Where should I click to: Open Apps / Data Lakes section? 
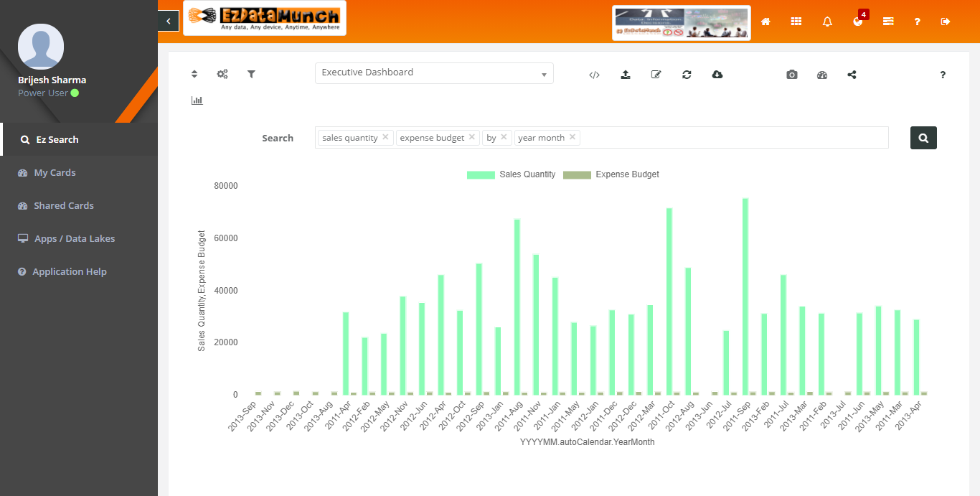point(74,238)
